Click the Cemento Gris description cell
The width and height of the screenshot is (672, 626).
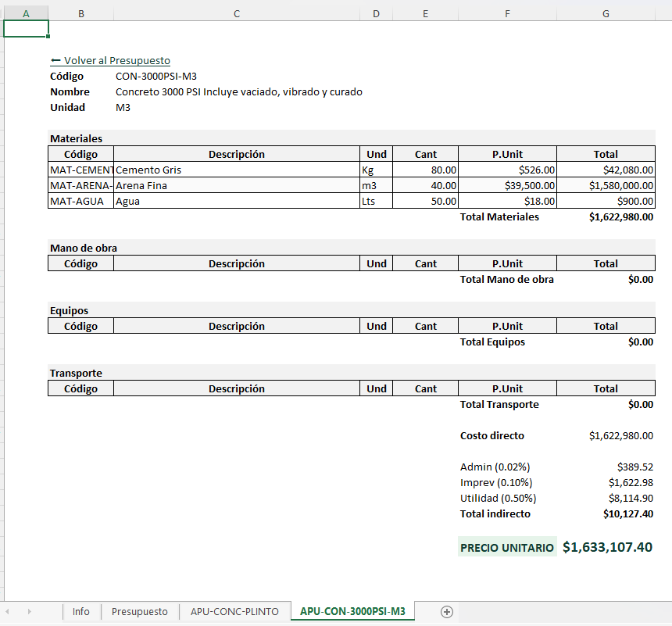pyautogui.click(x=237, y=170)
